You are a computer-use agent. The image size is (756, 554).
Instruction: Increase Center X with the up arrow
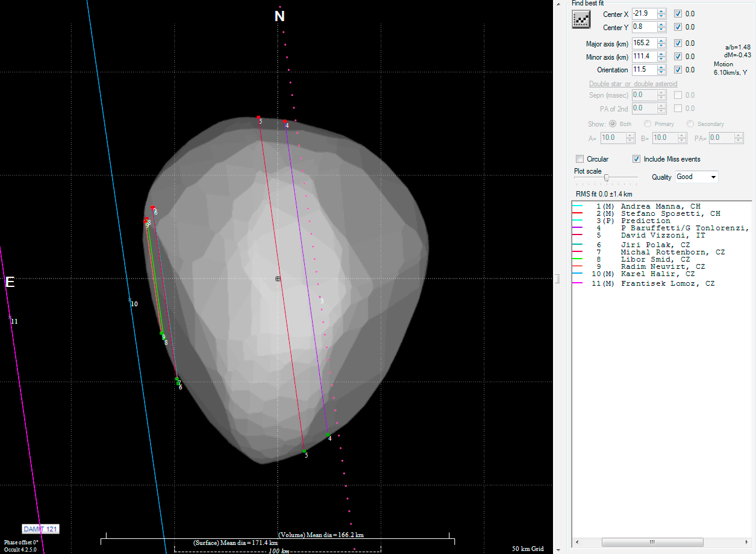click(x=661, y=11)
